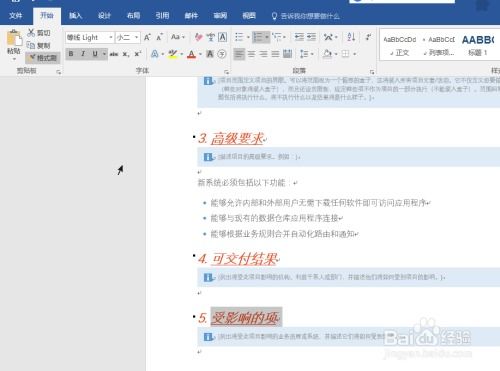Switch to the 布局 tab
The height and width of the screenshot is (371, 500).
[133, 15]
